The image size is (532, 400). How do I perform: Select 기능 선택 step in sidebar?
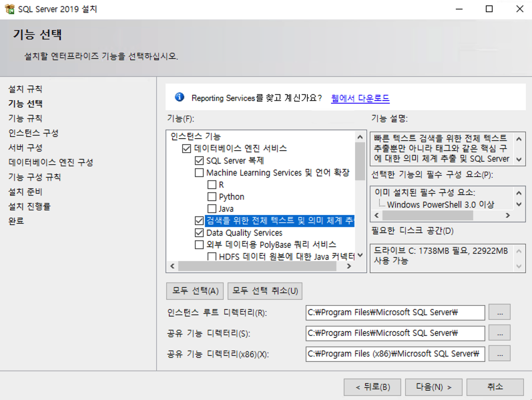[x=25, y=104]
